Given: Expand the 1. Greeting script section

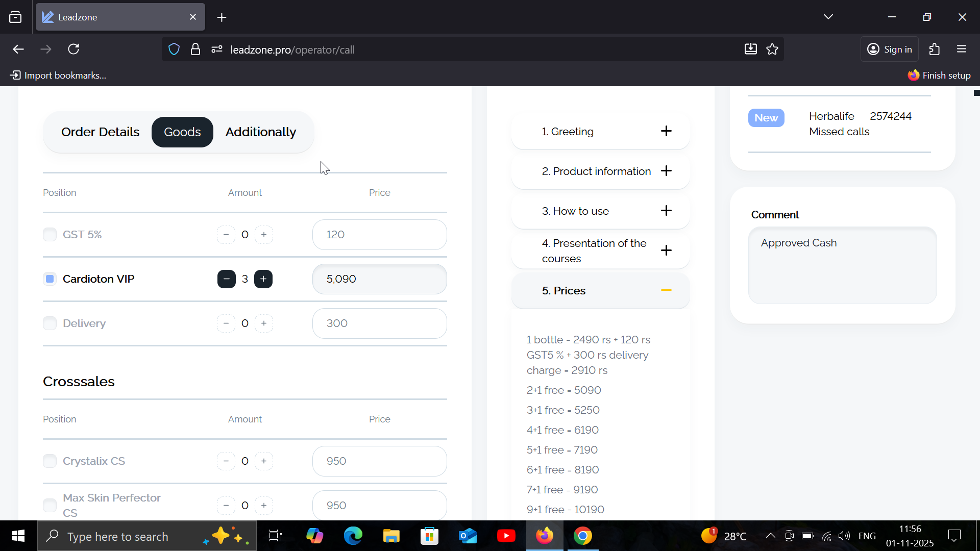Looking at the screenshot, I should pyautogui.click(x=666, y=131).
